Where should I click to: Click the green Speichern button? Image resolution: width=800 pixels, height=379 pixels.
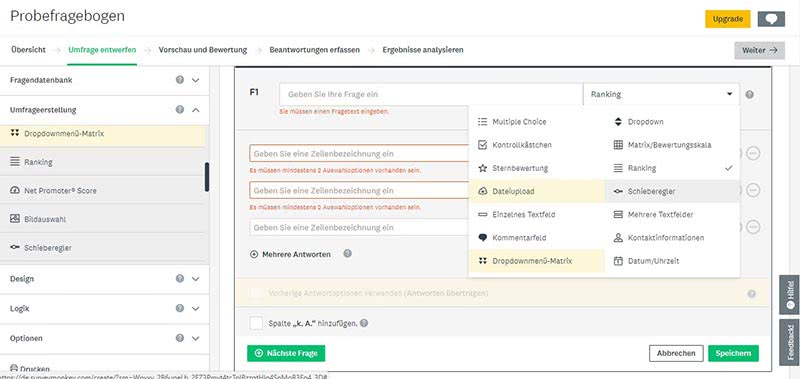pyautogui.click(x=733, y=353)
